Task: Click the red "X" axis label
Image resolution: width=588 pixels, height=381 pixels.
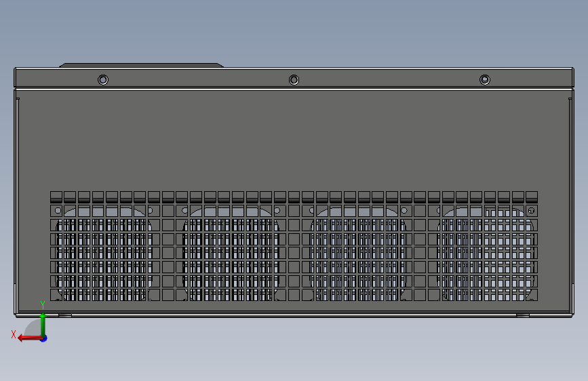Action: pos(14,334)
